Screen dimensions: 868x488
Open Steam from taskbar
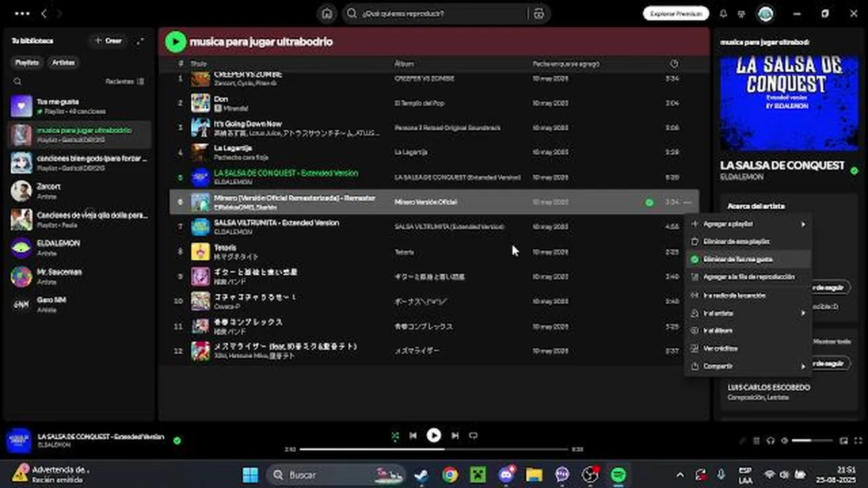point(421,474)
